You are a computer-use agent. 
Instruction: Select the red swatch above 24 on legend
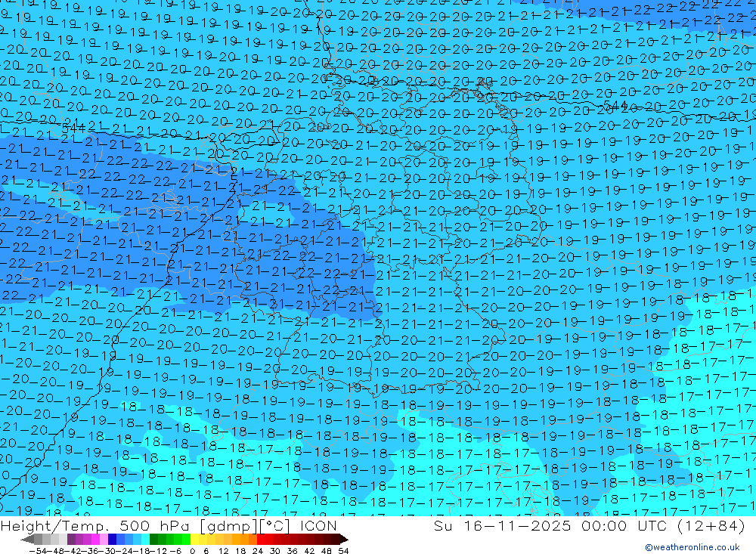[x=261, y=539]
